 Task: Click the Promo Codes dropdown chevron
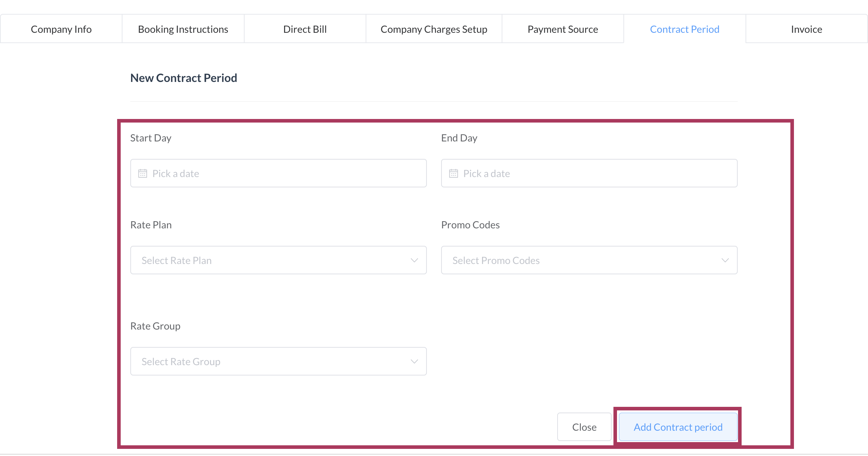pyautogui.click(x=725, y=260)
